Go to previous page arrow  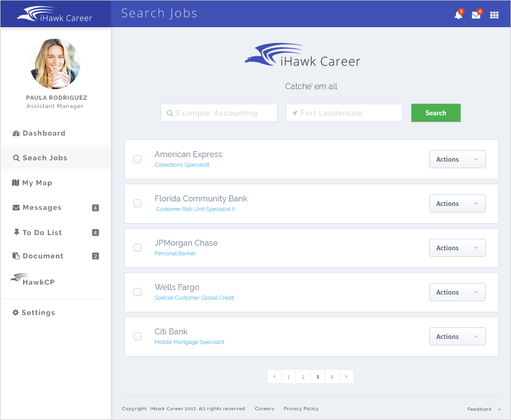[x=274, y=377]
